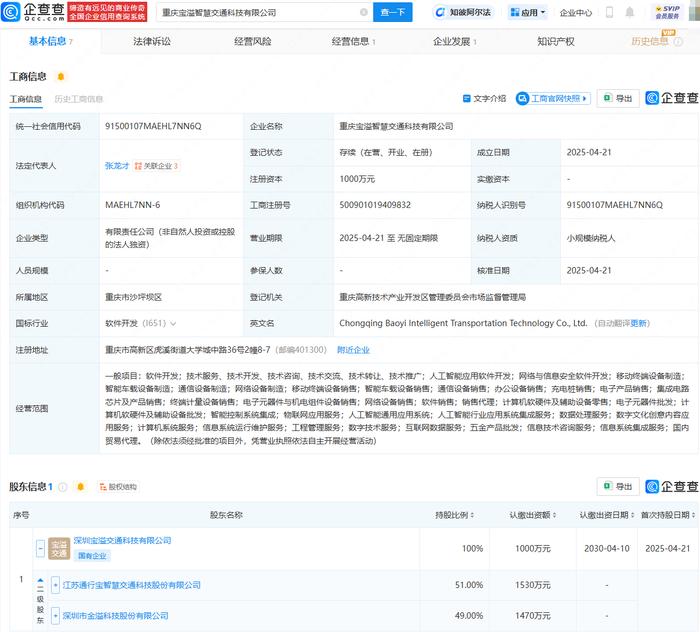Switch to the 经营信息 tab
700x632 pixels.
[x=354, y=42]
